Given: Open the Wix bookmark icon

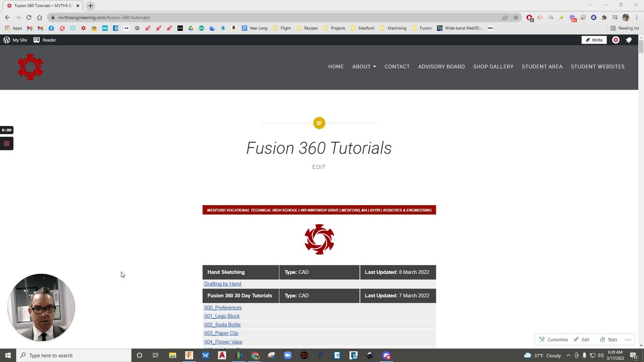Looking at the screenshot, I should 490,28.
